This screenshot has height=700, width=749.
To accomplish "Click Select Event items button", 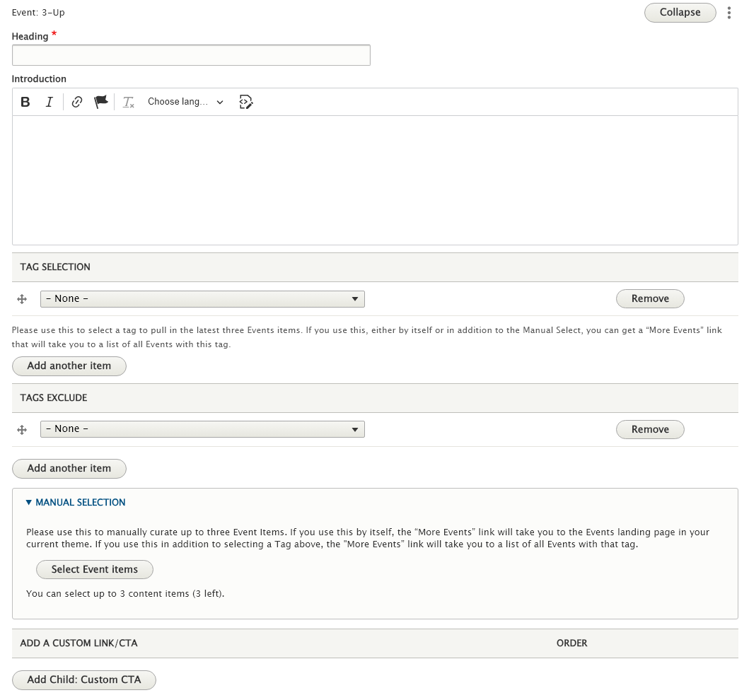I will tap(95, 570).
